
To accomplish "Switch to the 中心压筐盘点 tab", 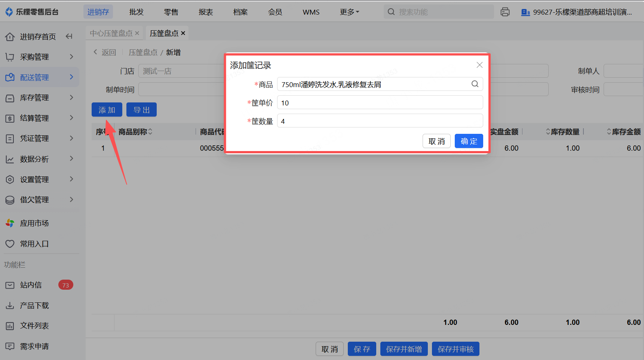I will (111, 33).
